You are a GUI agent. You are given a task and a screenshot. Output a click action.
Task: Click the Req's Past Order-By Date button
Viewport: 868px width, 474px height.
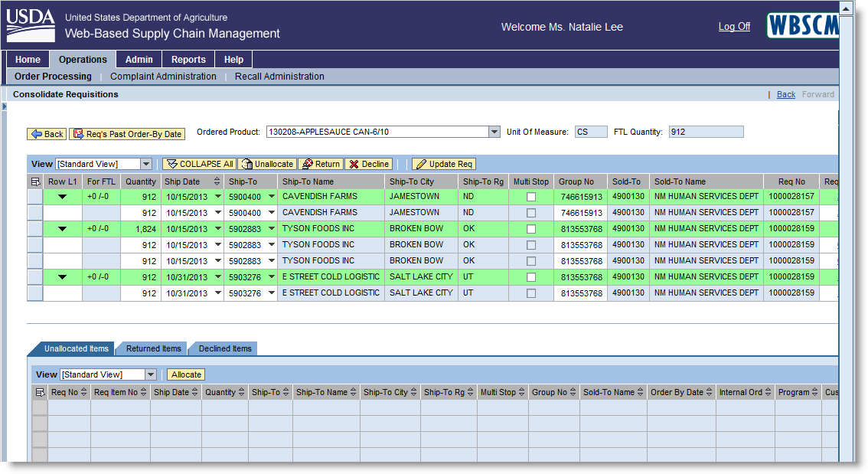point(127,134)
